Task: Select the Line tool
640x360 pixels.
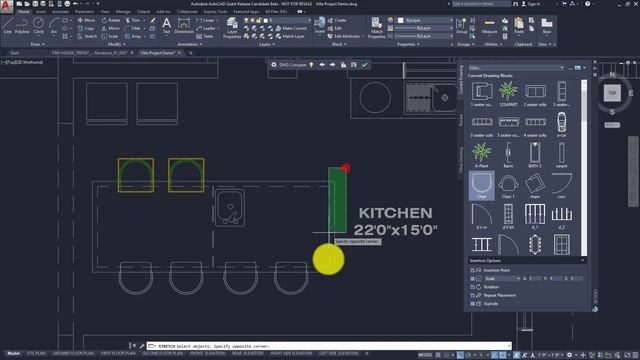Action: pyautogui.click(x=7, y=26)
